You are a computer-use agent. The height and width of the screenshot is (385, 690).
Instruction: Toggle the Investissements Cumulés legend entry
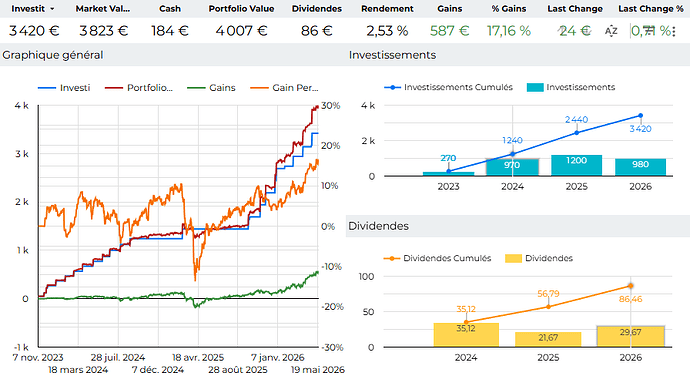448,87
